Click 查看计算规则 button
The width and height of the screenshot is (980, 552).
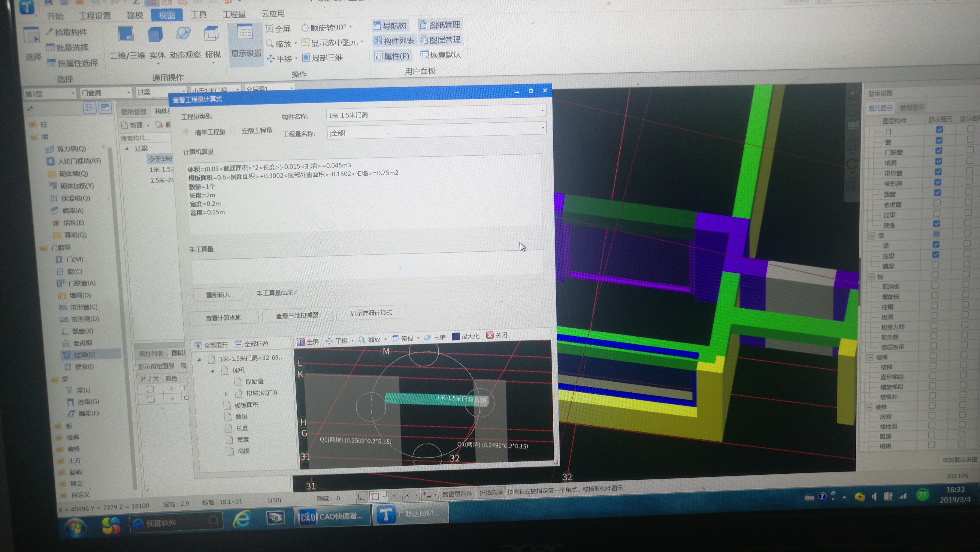pyautogui.click(x=223, y=317)
